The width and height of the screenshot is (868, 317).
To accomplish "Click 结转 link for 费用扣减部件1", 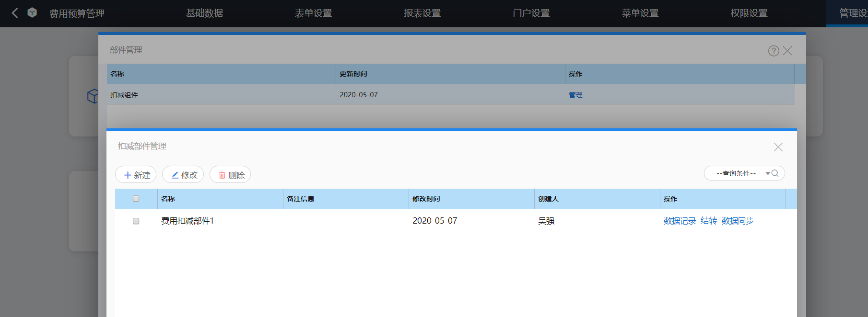I will [709, 221].
